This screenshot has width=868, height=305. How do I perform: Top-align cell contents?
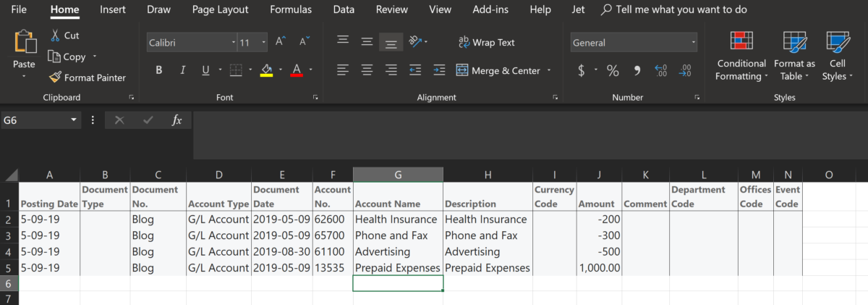pyautogui.click(x=344, y=42)
